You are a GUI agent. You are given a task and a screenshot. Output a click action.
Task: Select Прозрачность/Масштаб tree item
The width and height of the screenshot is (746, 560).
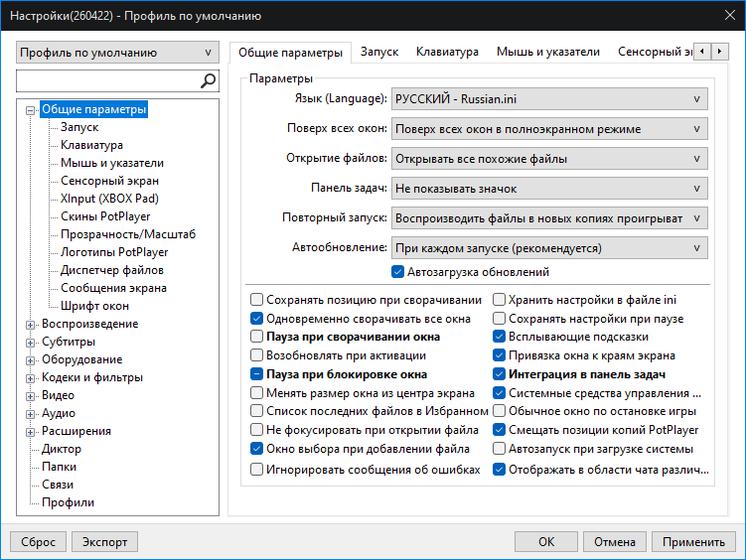tap(128, 234)
